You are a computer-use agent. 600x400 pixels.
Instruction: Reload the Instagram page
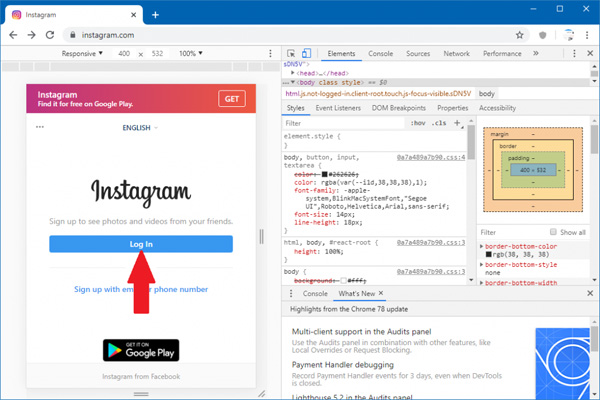[x=50, y=35]
